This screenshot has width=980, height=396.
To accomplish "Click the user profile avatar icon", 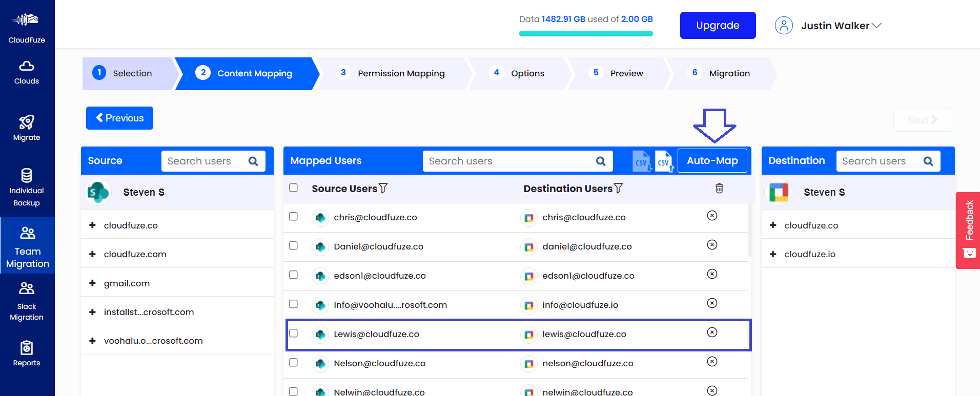I will (784, 25).
